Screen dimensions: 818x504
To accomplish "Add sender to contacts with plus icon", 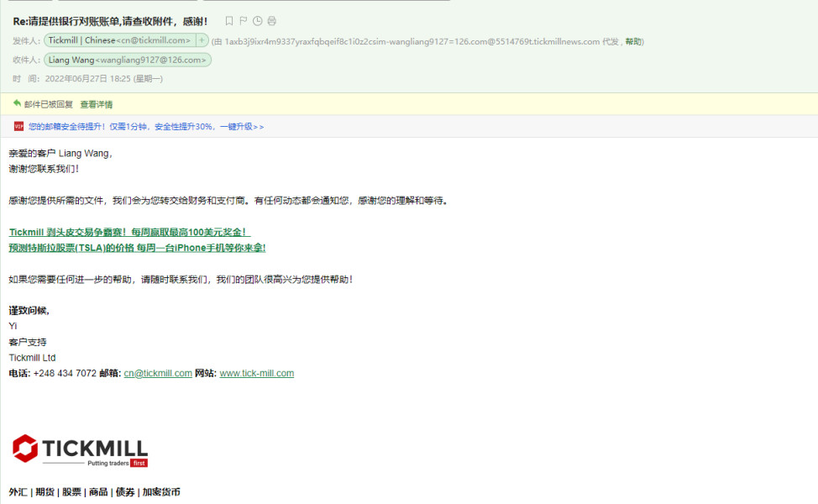I will tap(202, 40).
